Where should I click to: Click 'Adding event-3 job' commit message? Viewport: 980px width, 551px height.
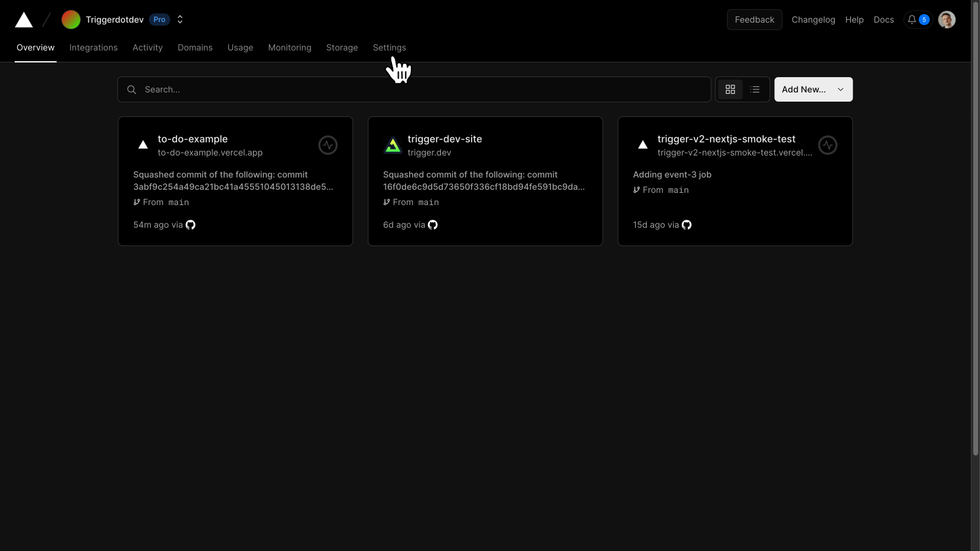pos(672,174)
